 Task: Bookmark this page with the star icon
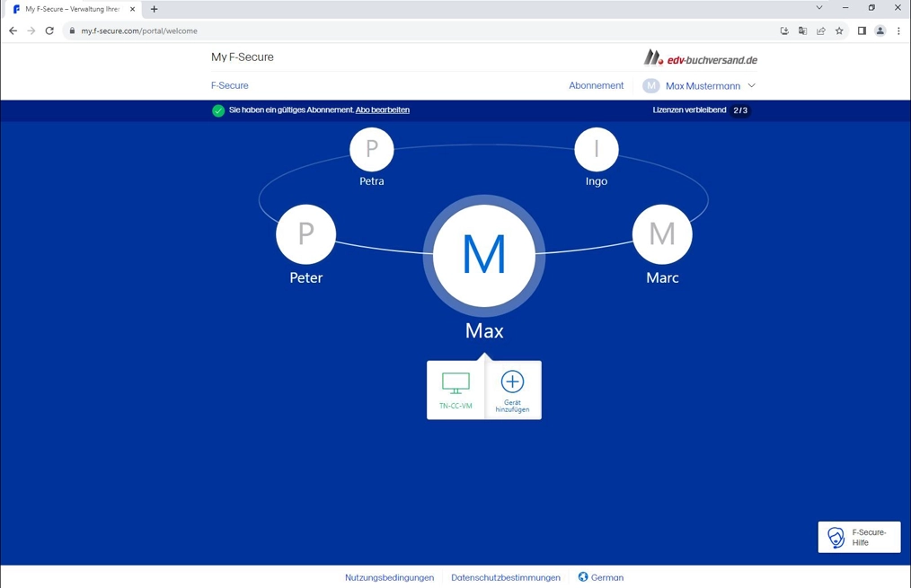[839, 31]
